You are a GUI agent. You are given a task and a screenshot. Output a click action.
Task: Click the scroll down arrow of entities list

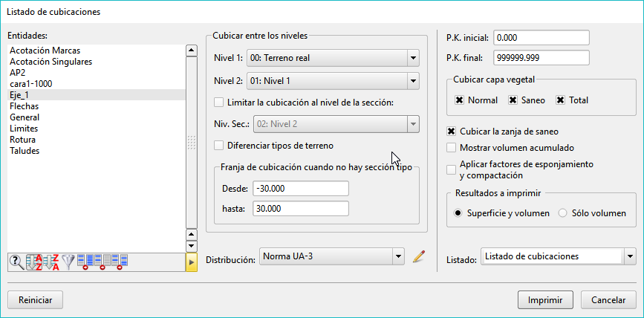coord(192,246)
